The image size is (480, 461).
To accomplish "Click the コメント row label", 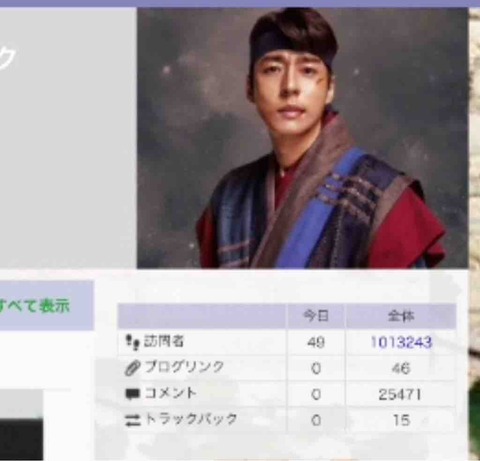I will [171, 393].
